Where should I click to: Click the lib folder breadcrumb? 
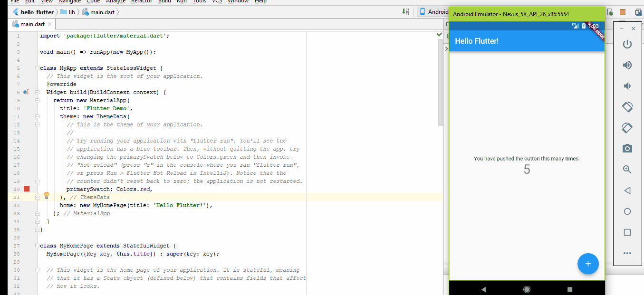tap(68, 12)
